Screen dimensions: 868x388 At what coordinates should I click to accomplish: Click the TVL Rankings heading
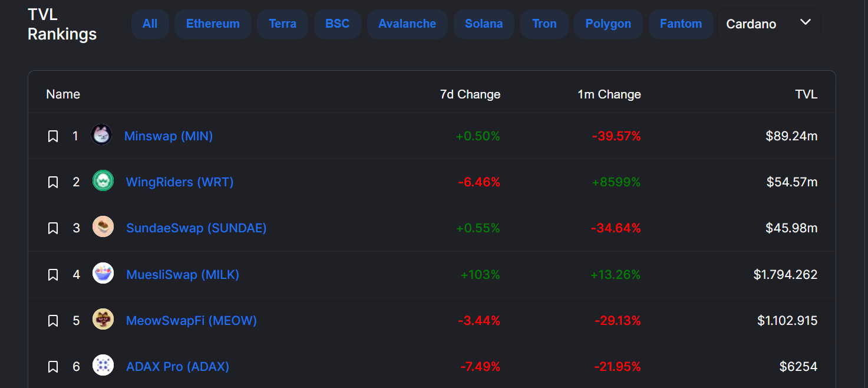(62, 24)
